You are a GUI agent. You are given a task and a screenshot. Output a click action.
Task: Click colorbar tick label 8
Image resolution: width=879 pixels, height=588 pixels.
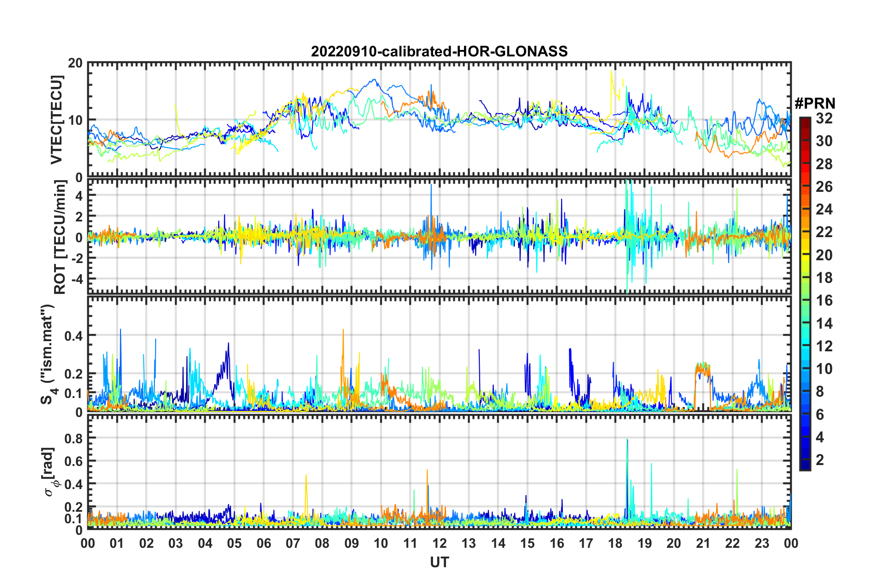tap(820, 392)
